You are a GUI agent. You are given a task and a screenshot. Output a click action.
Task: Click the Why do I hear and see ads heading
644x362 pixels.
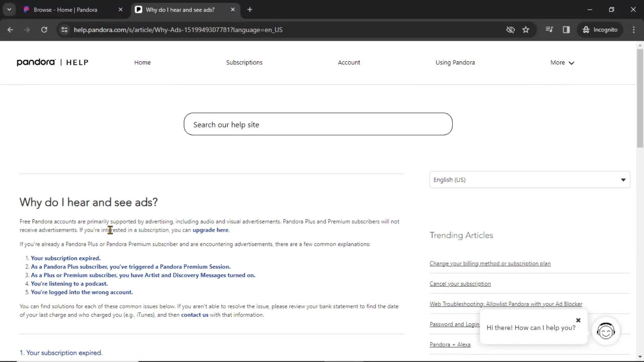pyautogui.click(x=89, y=202)
